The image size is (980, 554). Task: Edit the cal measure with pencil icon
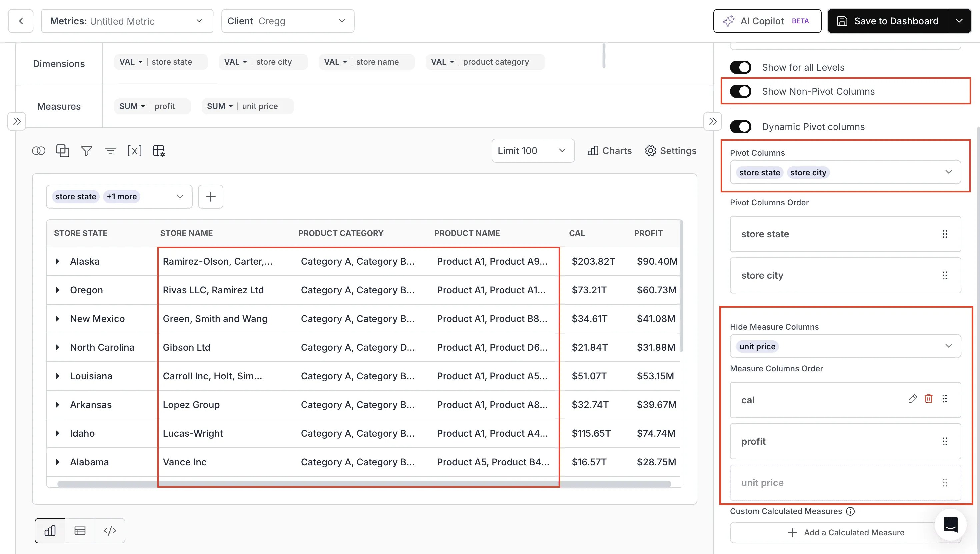[x=912, y=398]
